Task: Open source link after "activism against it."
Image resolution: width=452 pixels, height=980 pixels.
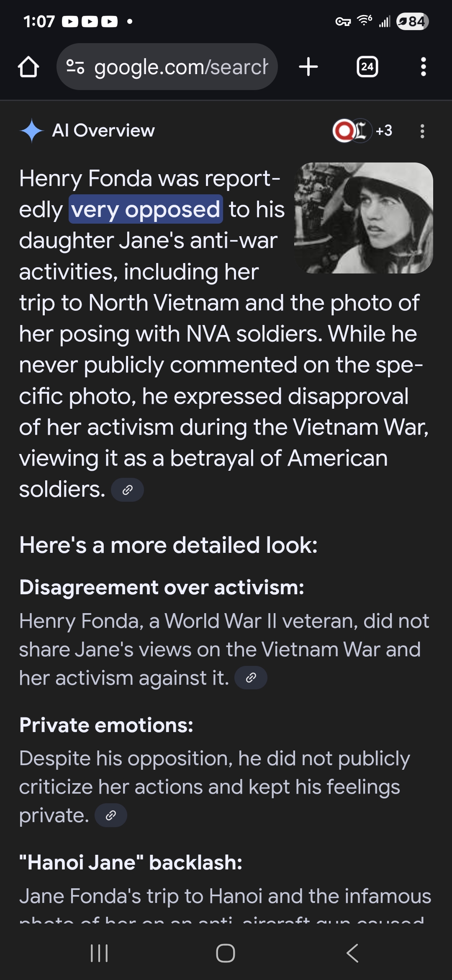Action: (x=251, y=678)
